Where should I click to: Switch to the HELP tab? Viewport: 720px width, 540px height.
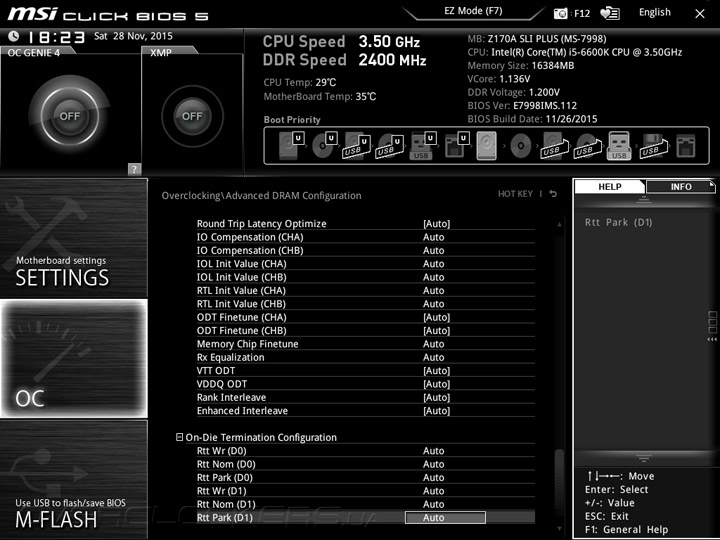tap(610, 186)
